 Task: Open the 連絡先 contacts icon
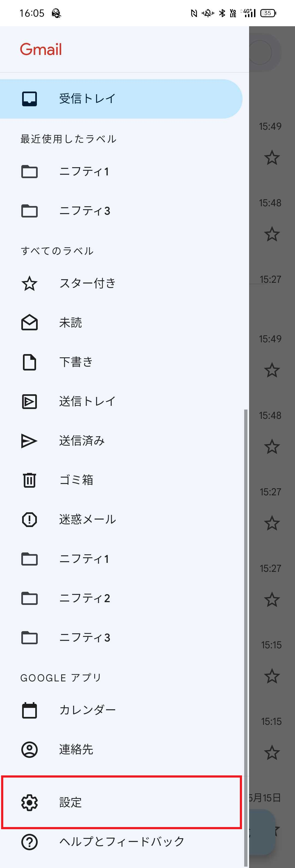pos(29,750)
